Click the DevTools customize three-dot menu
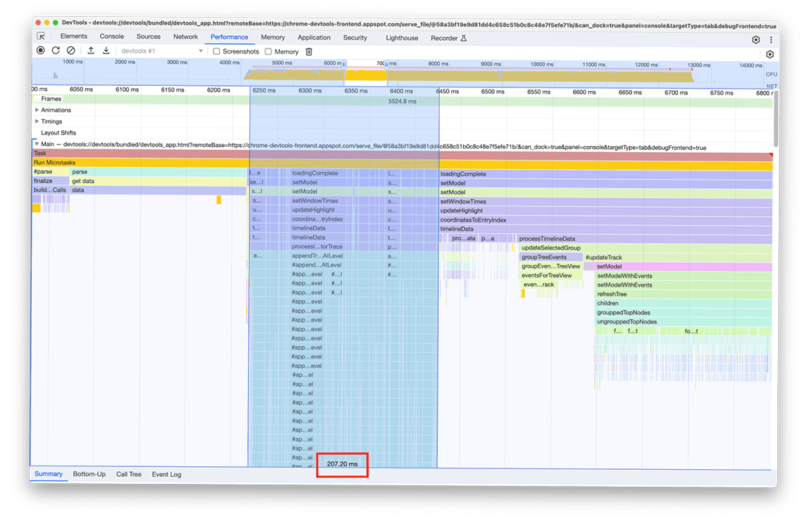Screen dimensions: 812x517 [x=771, y=39]
